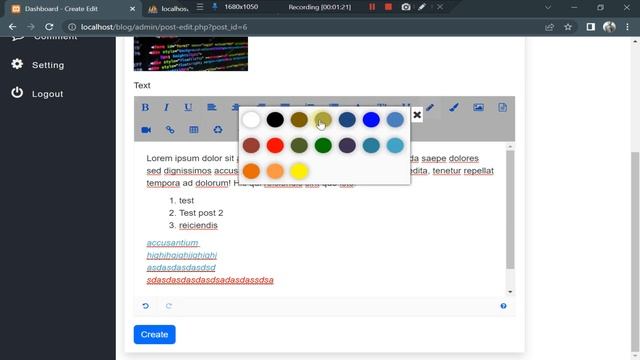Bookmark this page with the star
The image size is (640, 360).
click(568, 27)
